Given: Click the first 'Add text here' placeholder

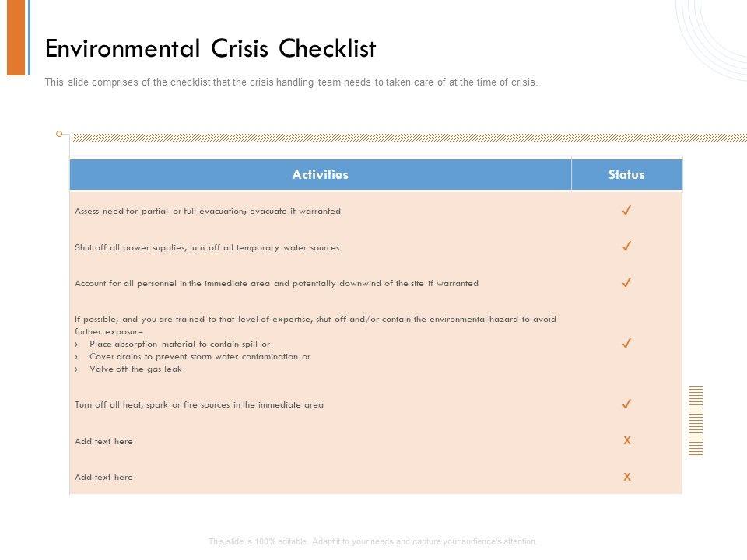Looking at the screenshot, I should [x=103, y=441].
